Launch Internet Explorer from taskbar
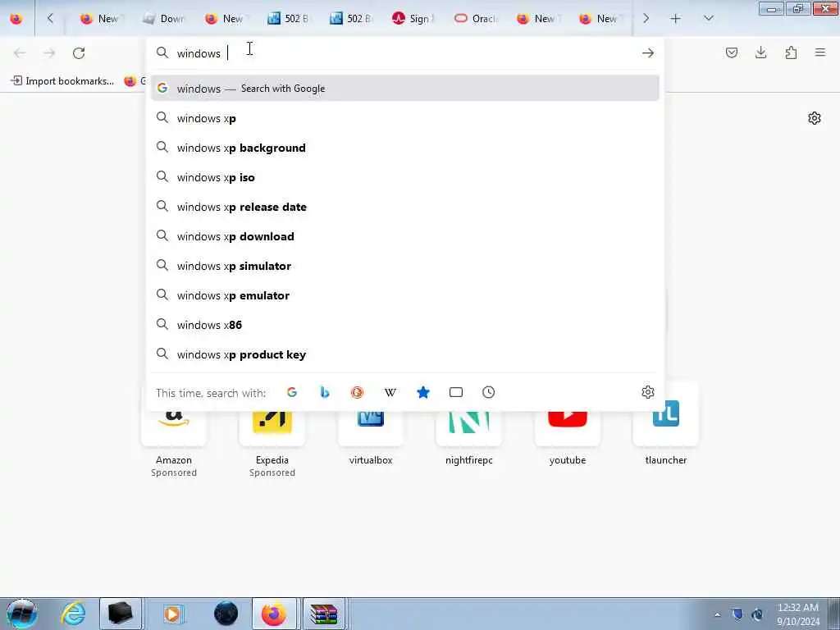 73,614
